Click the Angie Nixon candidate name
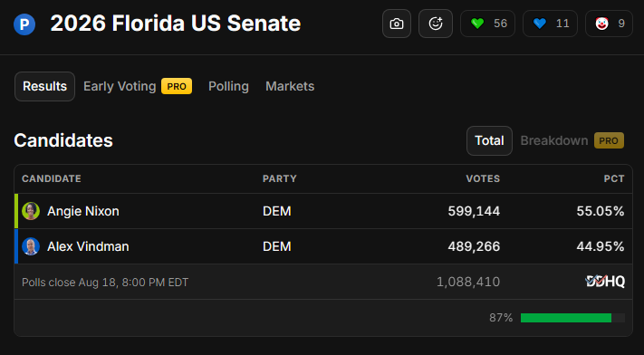 (x=83, y=211)
